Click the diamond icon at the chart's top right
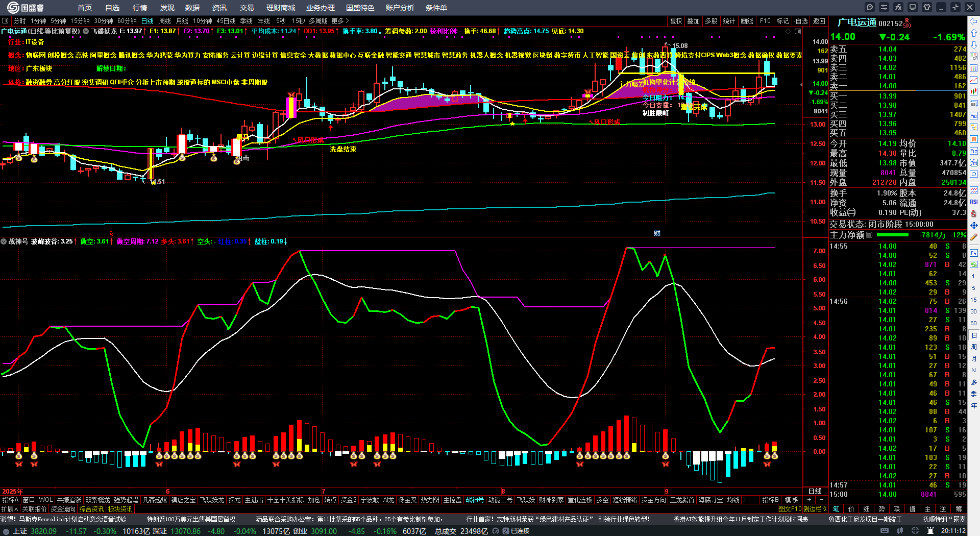 789,31
